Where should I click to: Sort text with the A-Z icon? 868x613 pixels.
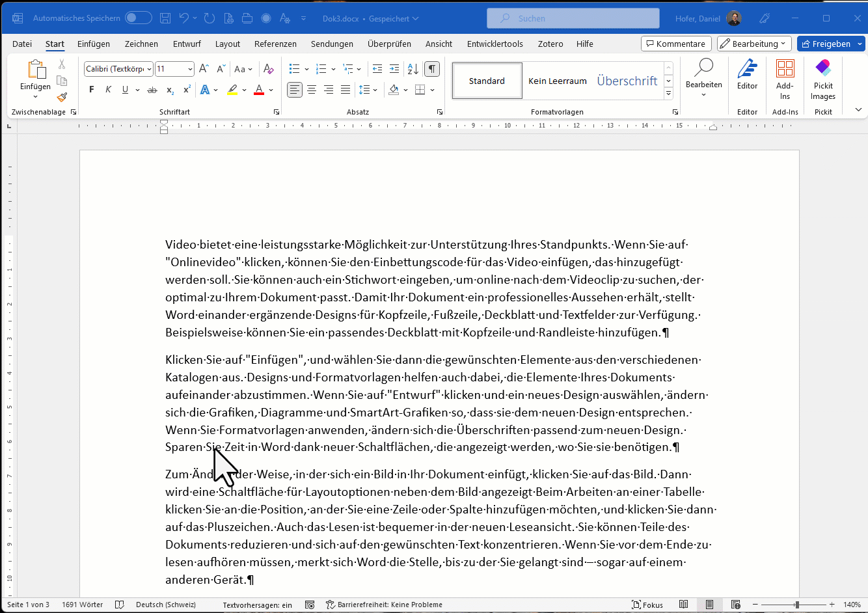pos(413,69)
